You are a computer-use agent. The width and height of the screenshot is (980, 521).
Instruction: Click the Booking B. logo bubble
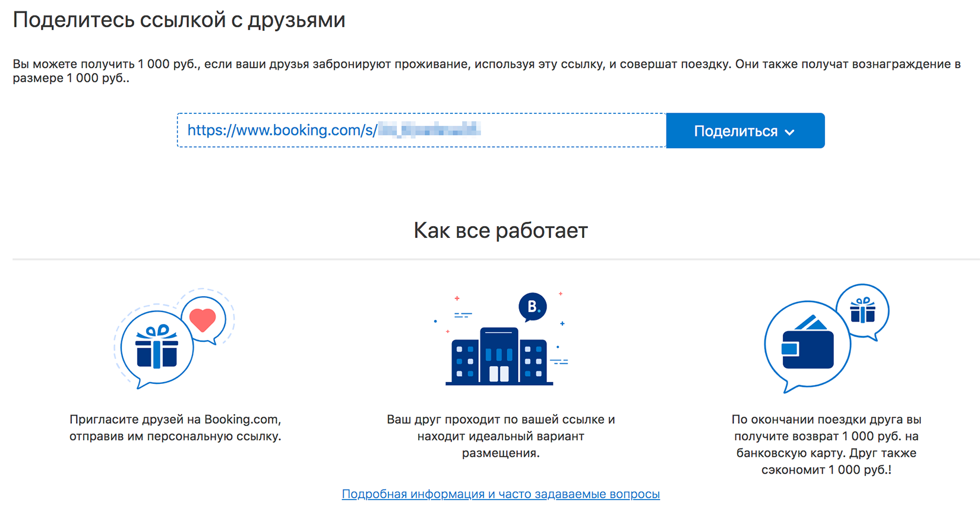click(533, 307)
